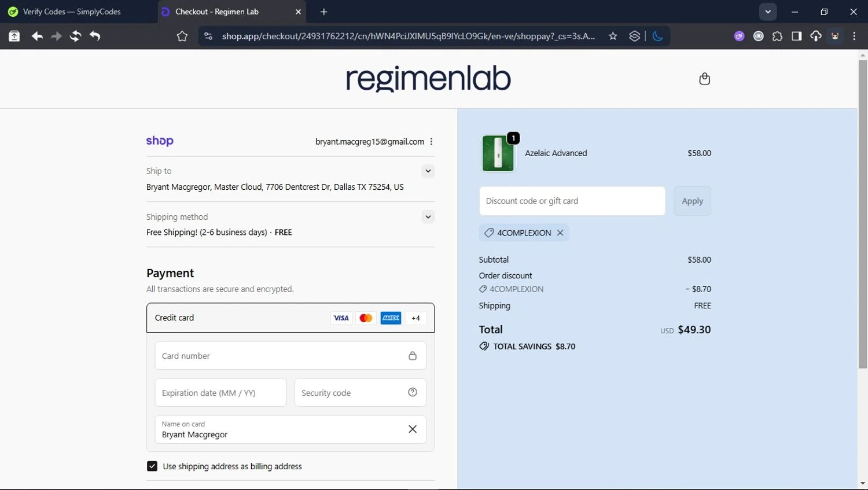This screenshot has height=490, width=868.
Task: Click the 4COMPLEXION order discount line
Action: (x=595, y=289)
